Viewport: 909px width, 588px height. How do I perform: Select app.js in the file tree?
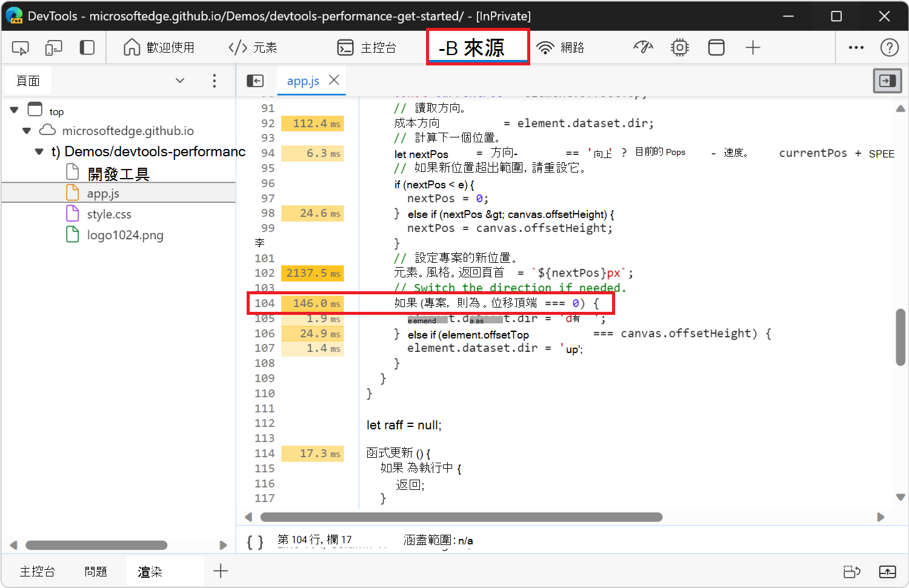(x=103, y=194)
